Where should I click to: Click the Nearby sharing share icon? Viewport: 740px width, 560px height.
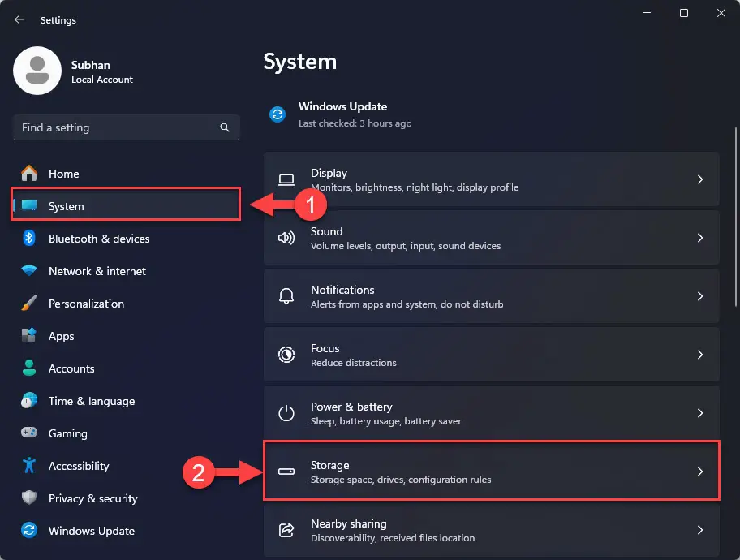click(286, 530)
